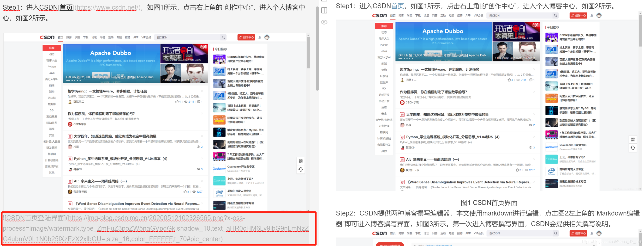Click the notification bell in preview pane Figure 1
This screenshot has width=644, height=246.
coord(591,16)
